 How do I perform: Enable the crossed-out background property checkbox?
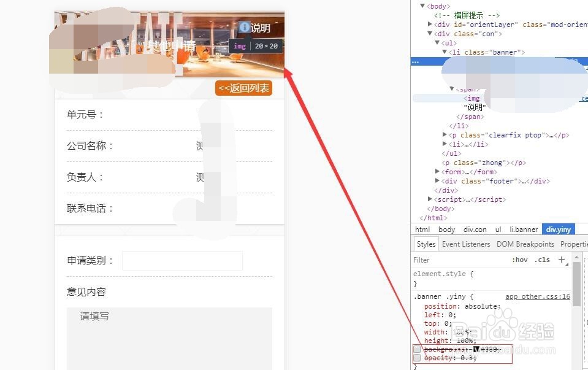pyautogui.click(x=416, y=349)
